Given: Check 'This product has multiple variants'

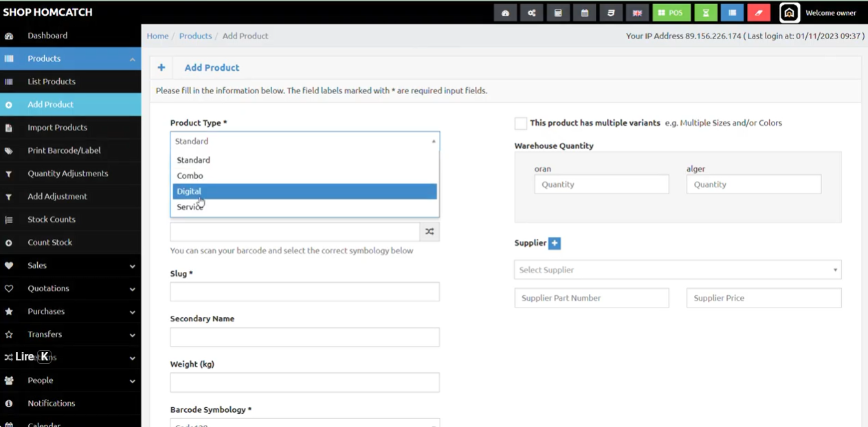Looking at the screenshot, I should click(x=521, y=124).
